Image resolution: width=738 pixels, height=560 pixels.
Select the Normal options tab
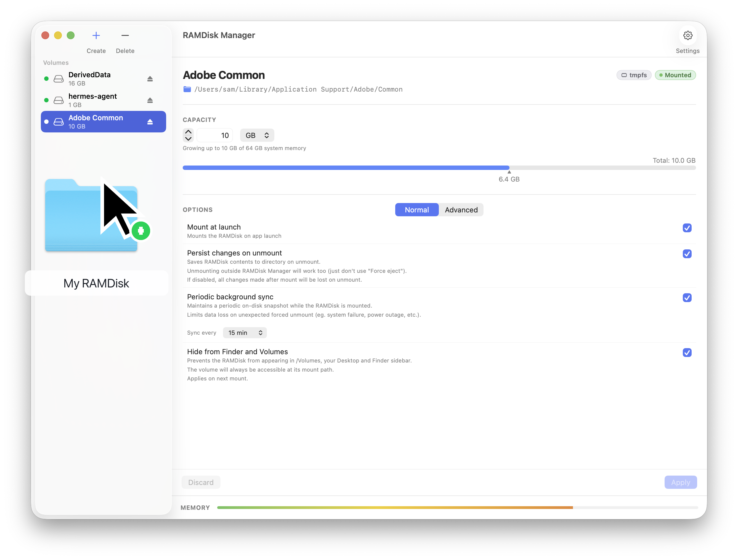417,210
